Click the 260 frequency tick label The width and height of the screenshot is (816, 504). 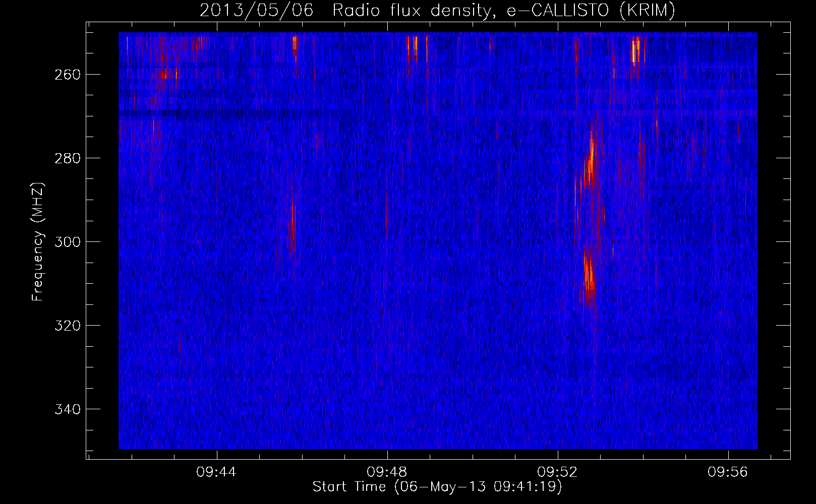coord(68,75)
